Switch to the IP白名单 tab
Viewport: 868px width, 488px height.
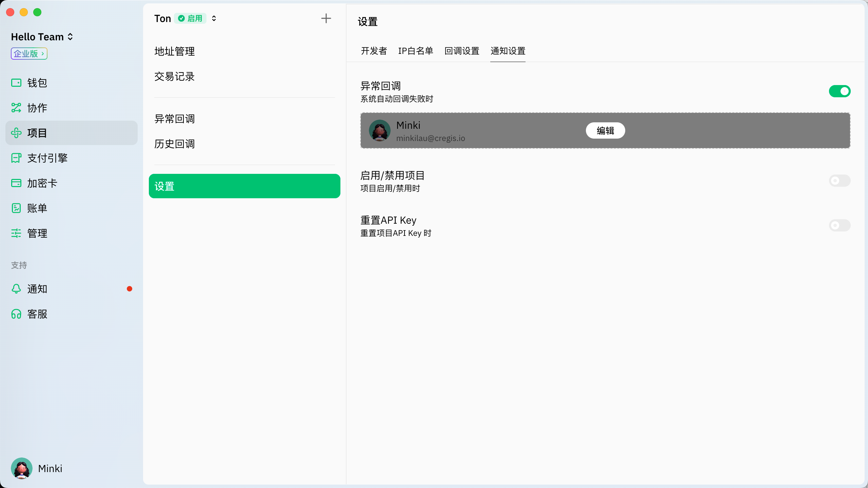pos(415,51)
